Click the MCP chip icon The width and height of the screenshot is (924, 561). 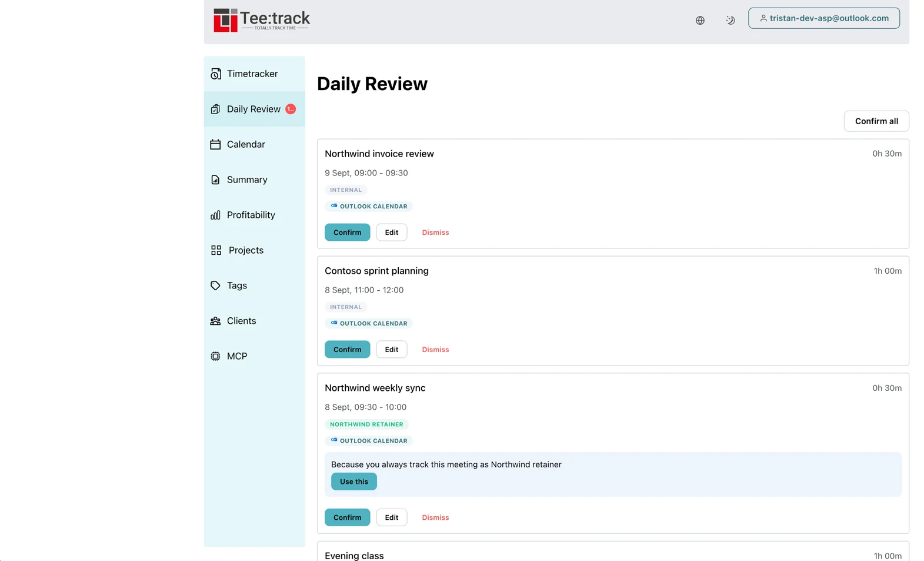pos(216,356)
